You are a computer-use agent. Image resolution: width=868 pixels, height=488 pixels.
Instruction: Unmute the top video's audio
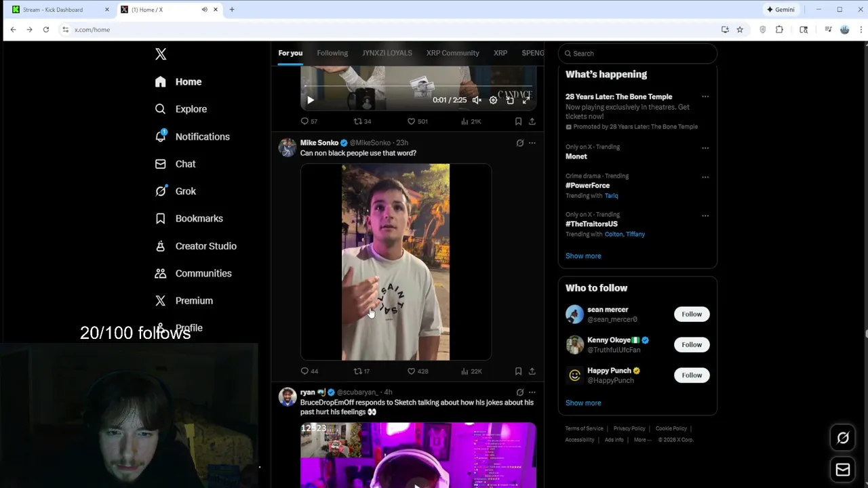point(477,100)
